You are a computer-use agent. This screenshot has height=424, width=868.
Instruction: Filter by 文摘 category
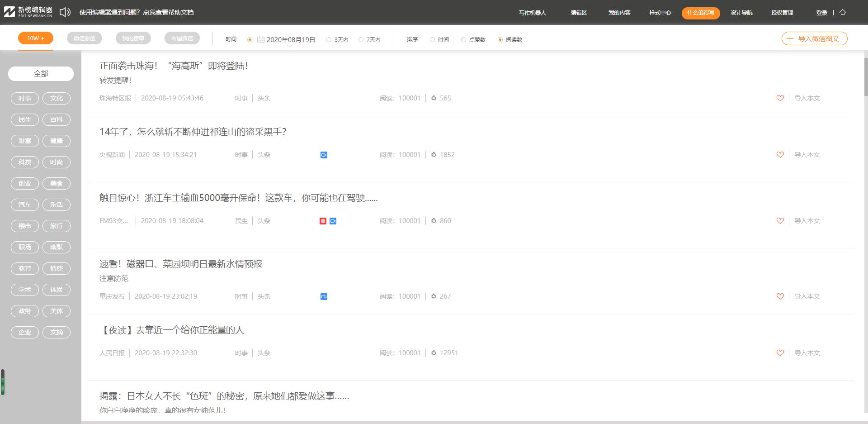57,332
